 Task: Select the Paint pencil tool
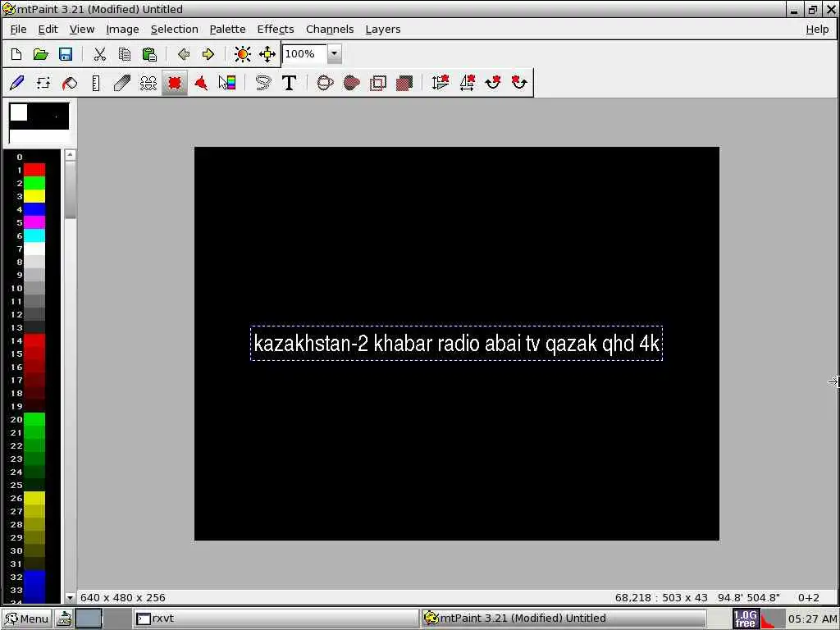point(16,83)
